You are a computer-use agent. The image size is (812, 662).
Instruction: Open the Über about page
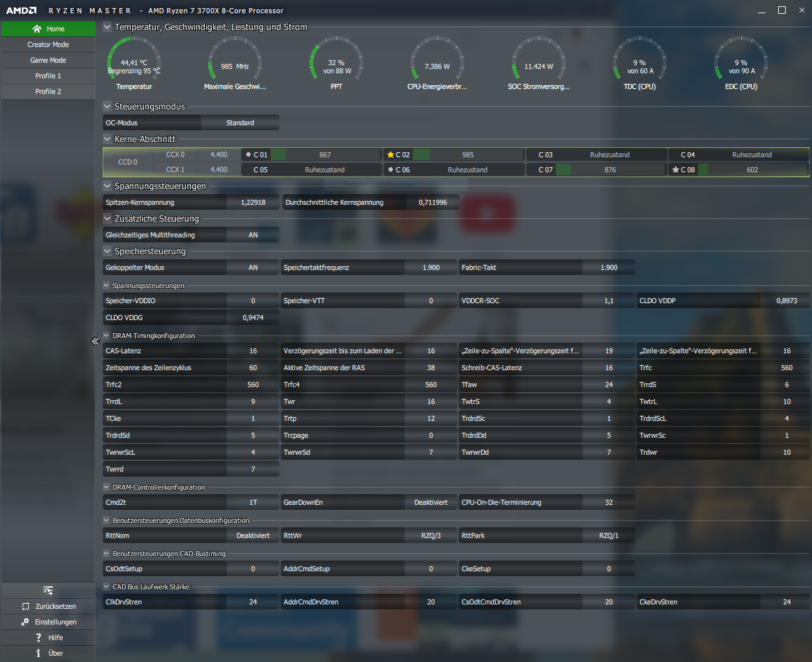(x=48, y=653)
